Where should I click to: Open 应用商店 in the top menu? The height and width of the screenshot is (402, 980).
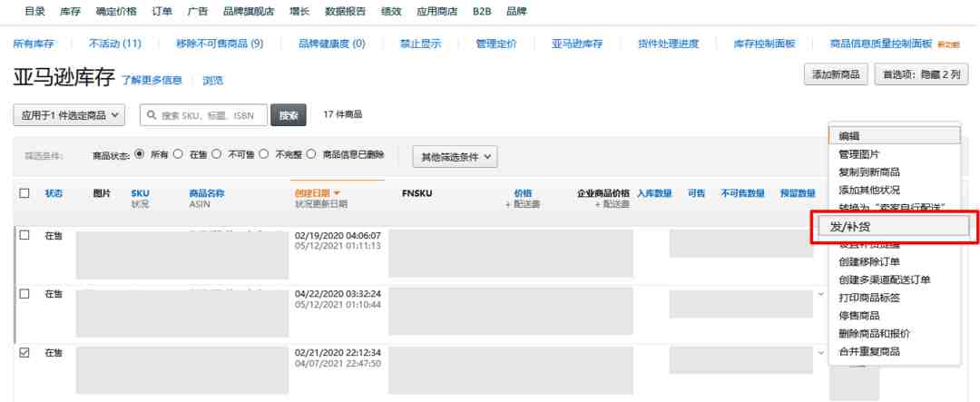[x=436, y=11]
